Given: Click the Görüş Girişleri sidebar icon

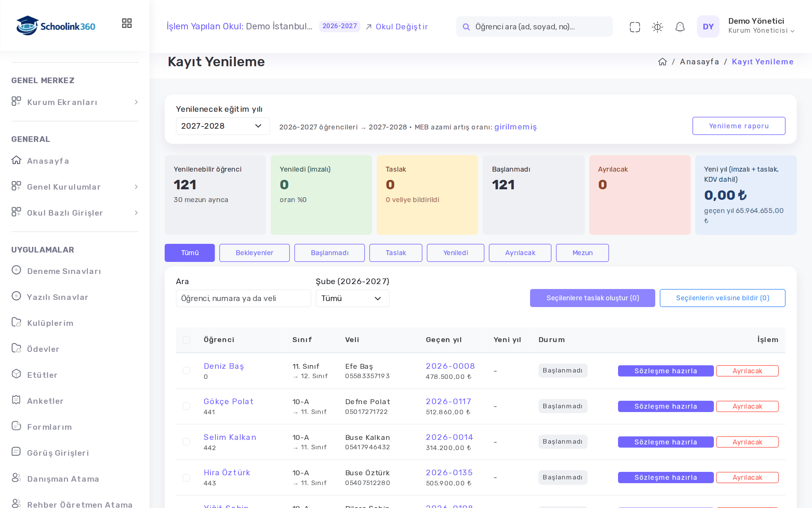Looking at the screenshot, I should pos(16,452).
